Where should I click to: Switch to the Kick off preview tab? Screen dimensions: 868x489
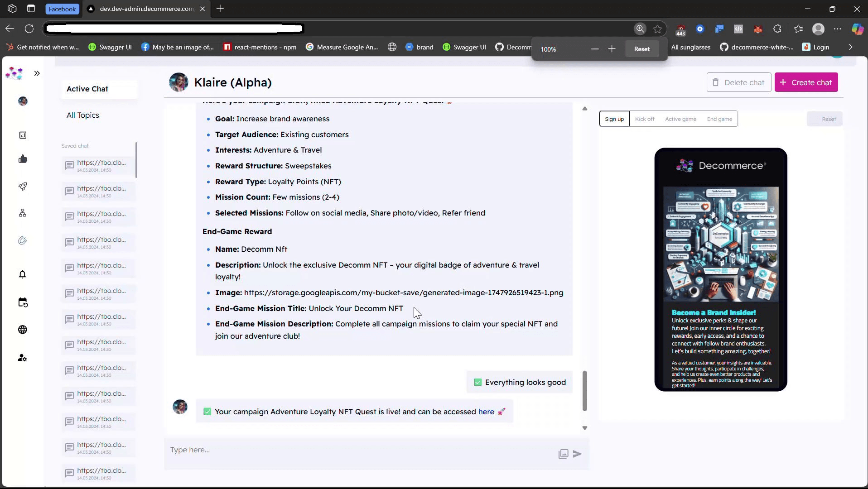(645, 119)
